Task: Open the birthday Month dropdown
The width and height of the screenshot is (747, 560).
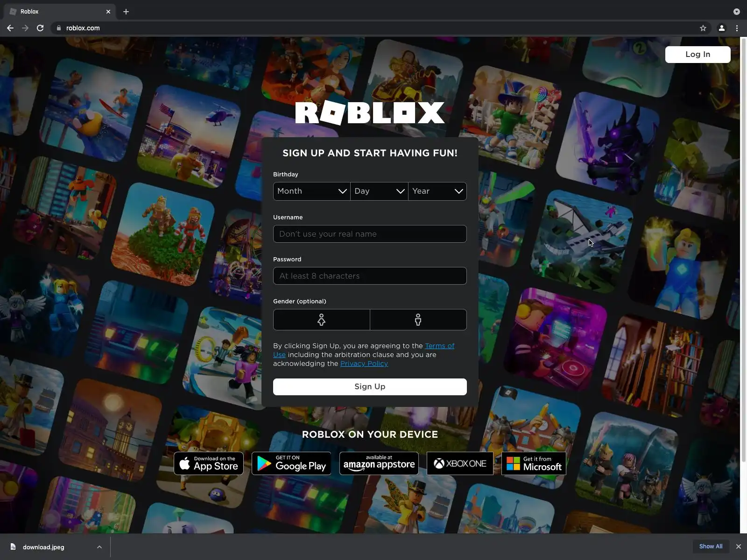Action: pyautogui.click(x=311, y=191)
